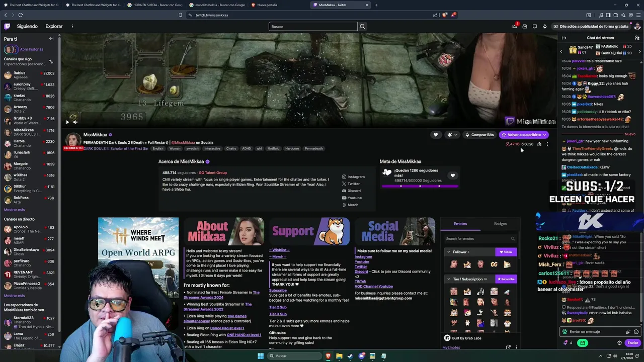Open the Explorar tab

pos(54,26)
